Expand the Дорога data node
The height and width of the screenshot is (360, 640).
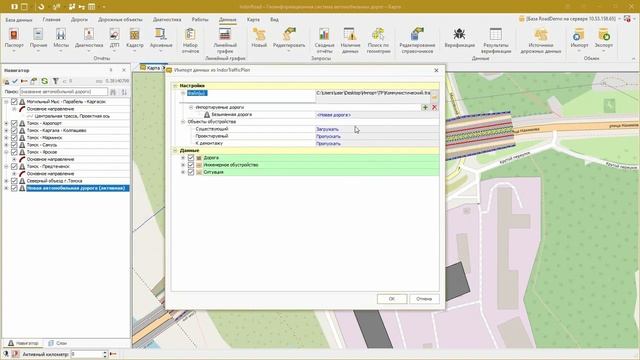tap(183, 158)
